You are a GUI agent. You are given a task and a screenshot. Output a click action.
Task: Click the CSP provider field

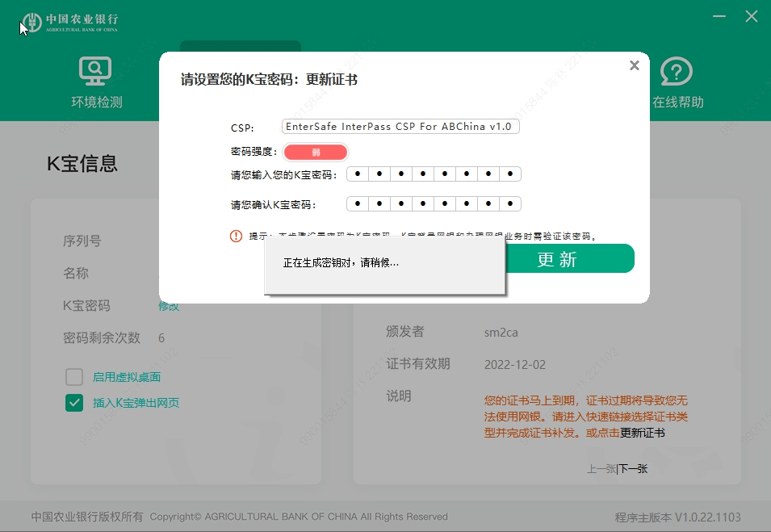400,127
